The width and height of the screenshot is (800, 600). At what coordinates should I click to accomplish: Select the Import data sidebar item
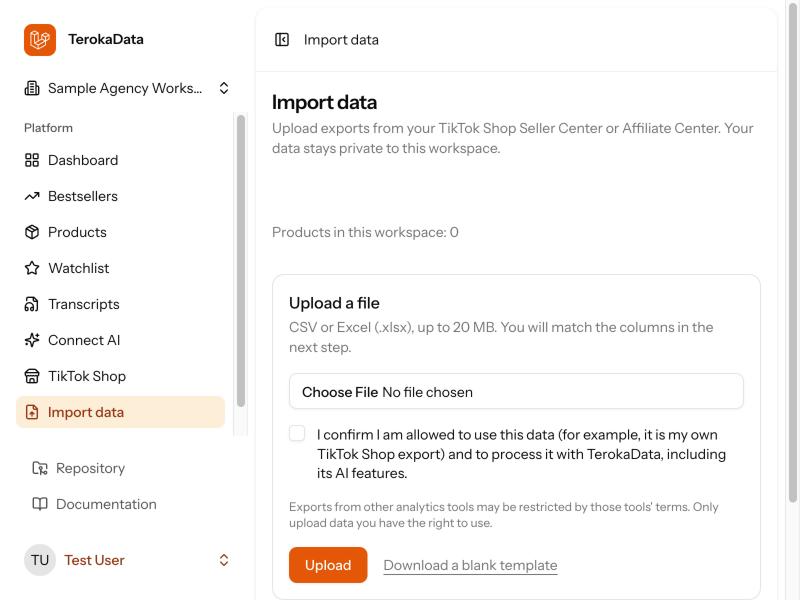pyautogui.click(x=120, y=412)
